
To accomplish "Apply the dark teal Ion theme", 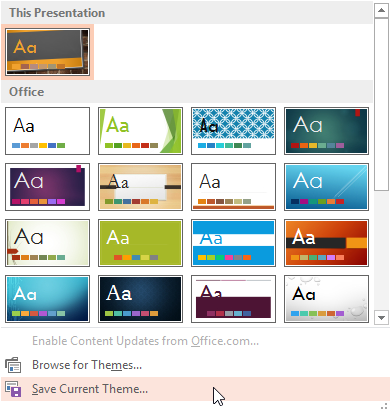I will (x=326, y=131).
